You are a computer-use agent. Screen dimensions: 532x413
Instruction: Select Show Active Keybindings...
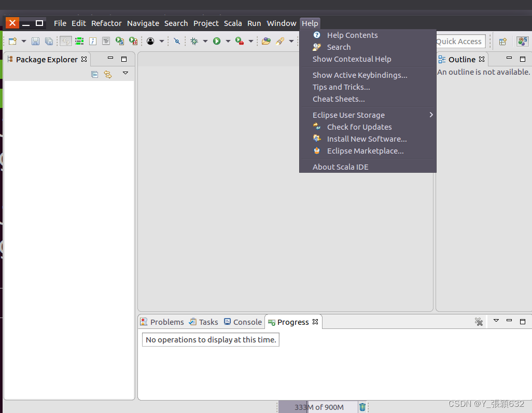click(368, 75)
